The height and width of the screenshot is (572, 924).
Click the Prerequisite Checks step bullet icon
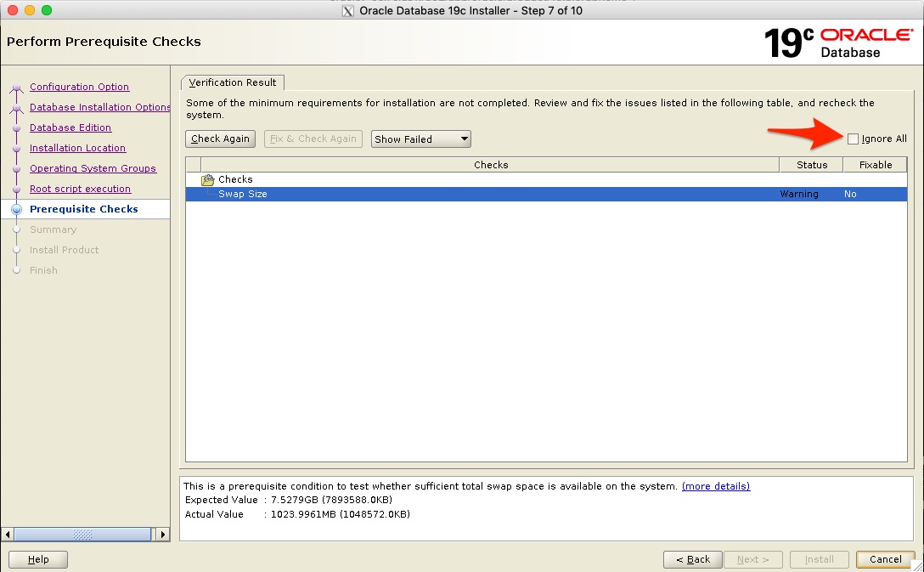pos(16,209)
